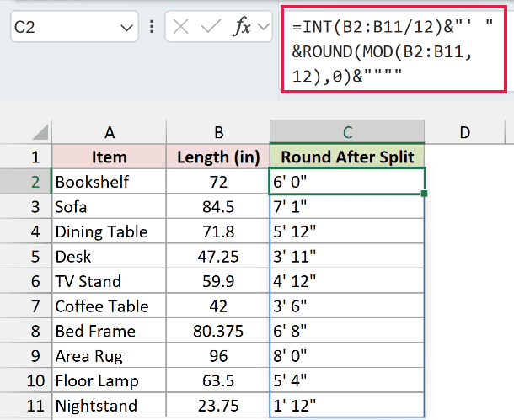514x420 pixels.
Task: Select column B header
Action: pyautogui.click(x=218, y=132)
